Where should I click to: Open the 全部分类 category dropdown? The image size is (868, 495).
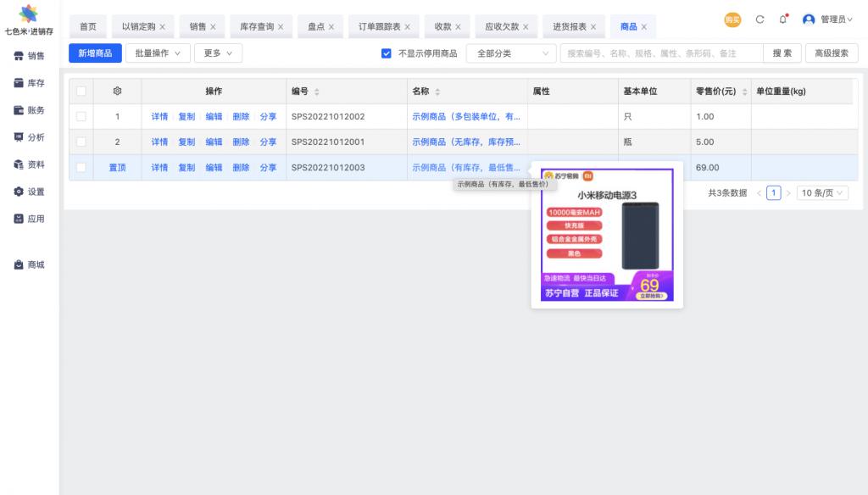[x=511, y=53]
